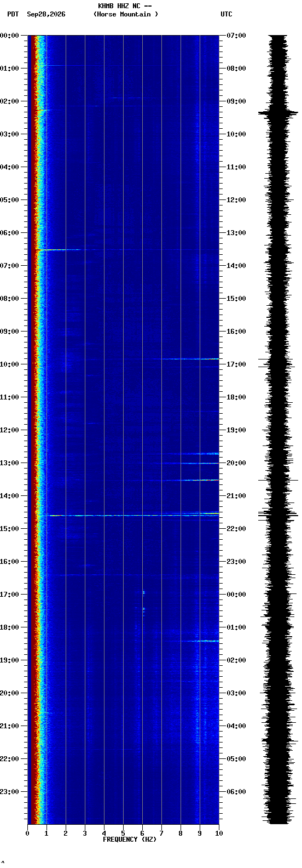This screenshot has height=868, width=302.
Task: Click the 00:00 UTC time label
Action: (236, 595)
